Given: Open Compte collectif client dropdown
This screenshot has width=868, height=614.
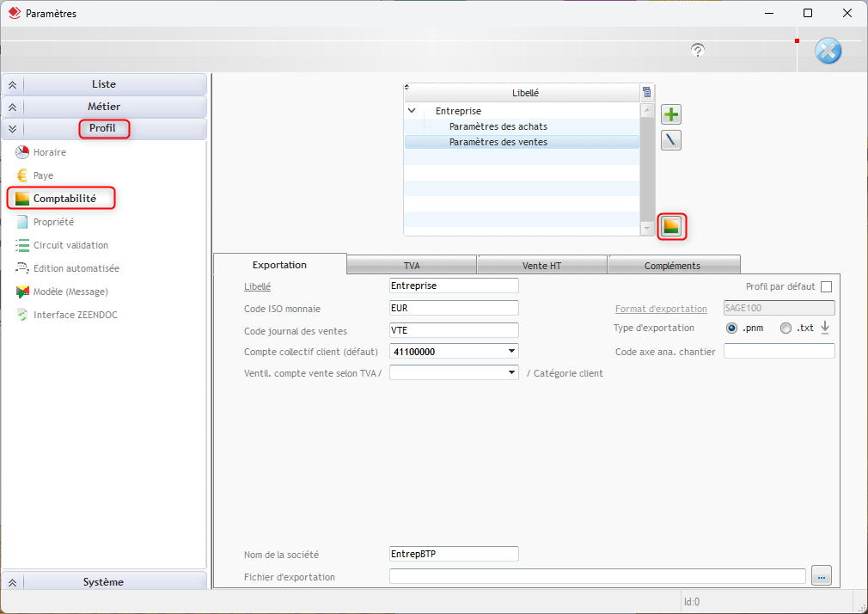Looking at the screenshot, I should coord(512,351).
